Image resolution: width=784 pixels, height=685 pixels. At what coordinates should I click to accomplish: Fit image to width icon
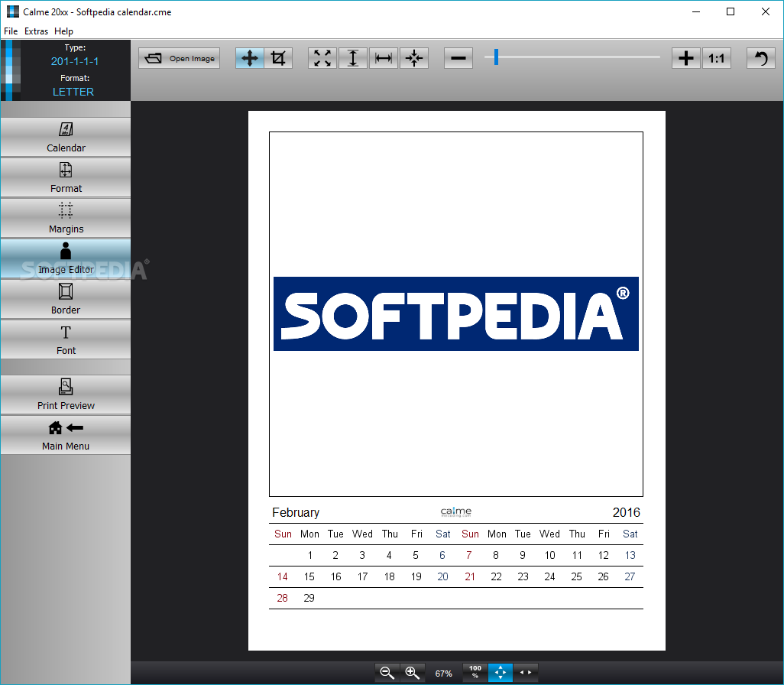[384, 58]
